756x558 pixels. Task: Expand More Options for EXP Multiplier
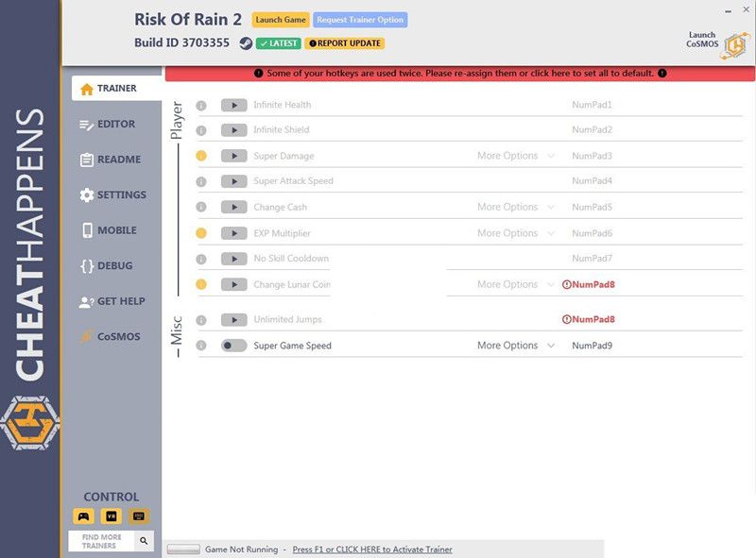click(x=515, y=233)
